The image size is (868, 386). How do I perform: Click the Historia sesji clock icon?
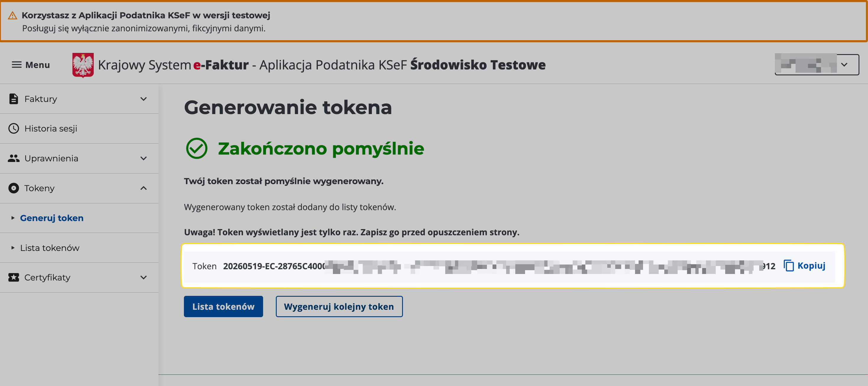(14, 128)
